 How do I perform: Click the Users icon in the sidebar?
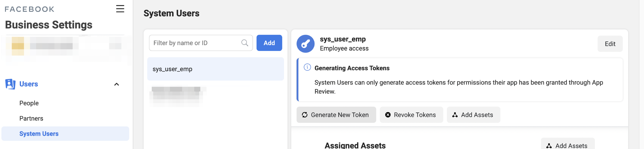(x=10, y=84)
